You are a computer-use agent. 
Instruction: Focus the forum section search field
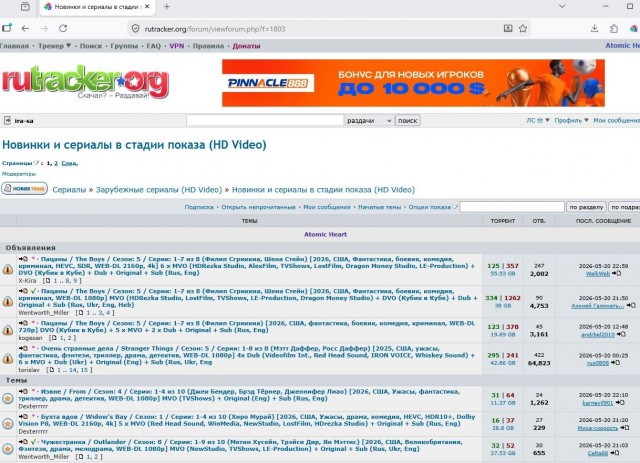click(x=512, y=207)
